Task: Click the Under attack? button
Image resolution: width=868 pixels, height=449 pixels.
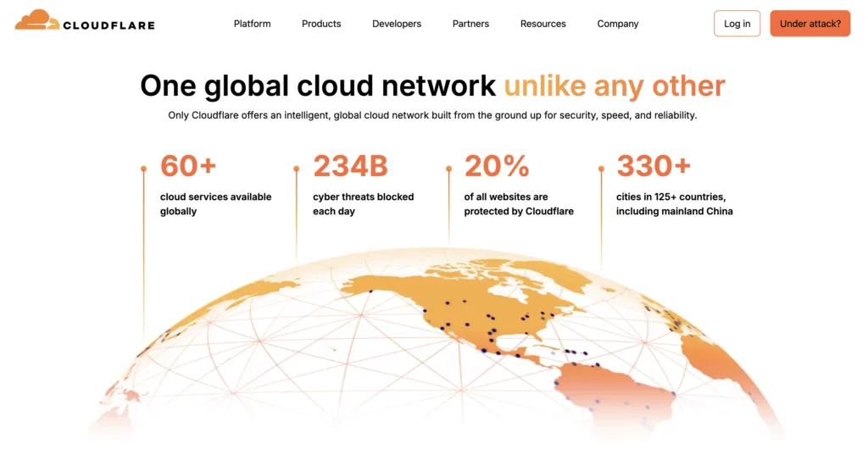Action: point(810,23)
